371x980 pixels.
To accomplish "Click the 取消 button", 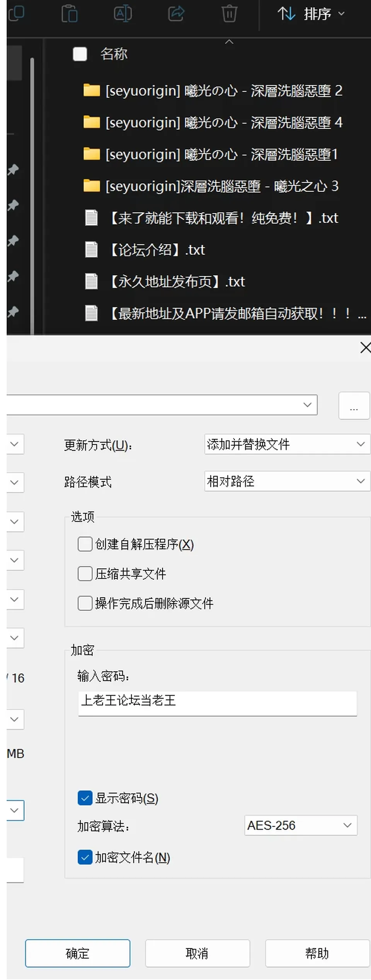I will [197, 953].
